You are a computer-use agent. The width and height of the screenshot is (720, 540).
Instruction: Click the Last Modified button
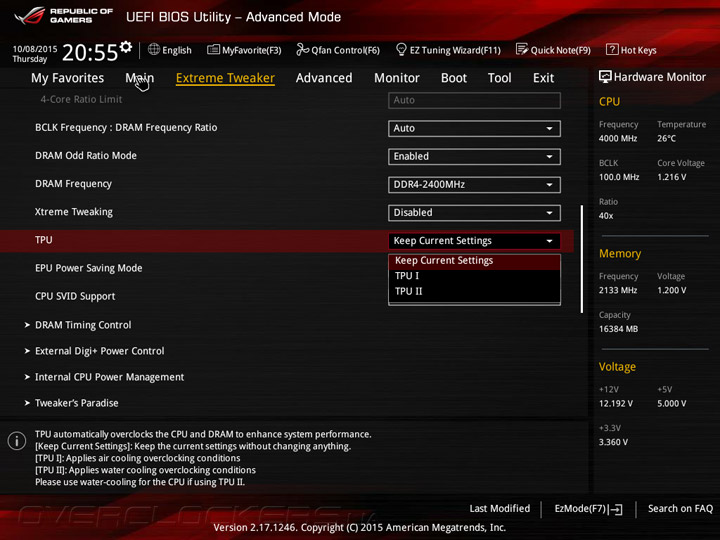coord(500,509)
